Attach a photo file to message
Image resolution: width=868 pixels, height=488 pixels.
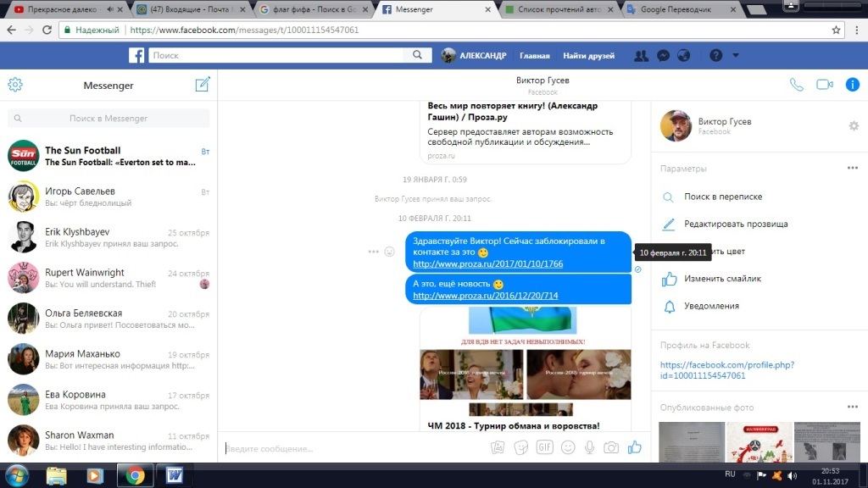498,447
